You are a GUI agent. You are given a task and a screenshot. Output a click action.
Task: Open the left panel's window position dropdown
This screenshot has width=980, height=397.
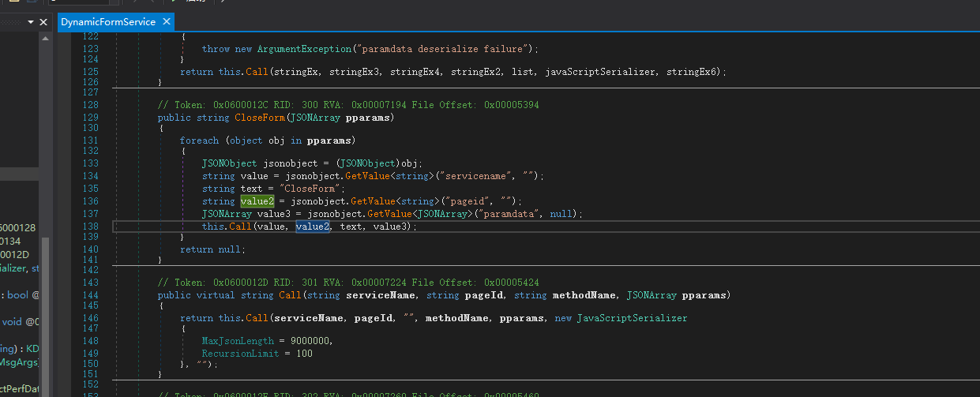31,23
